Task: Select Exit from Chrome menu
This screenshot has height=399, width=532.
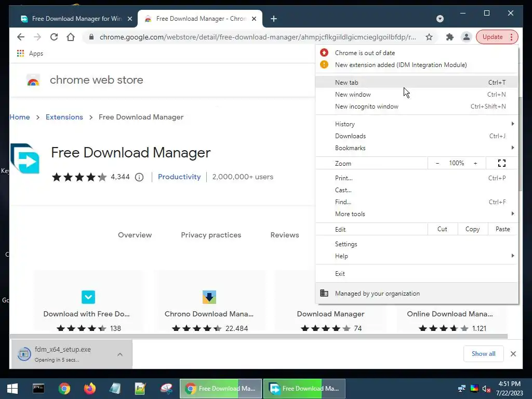Action: pos(416,274)
